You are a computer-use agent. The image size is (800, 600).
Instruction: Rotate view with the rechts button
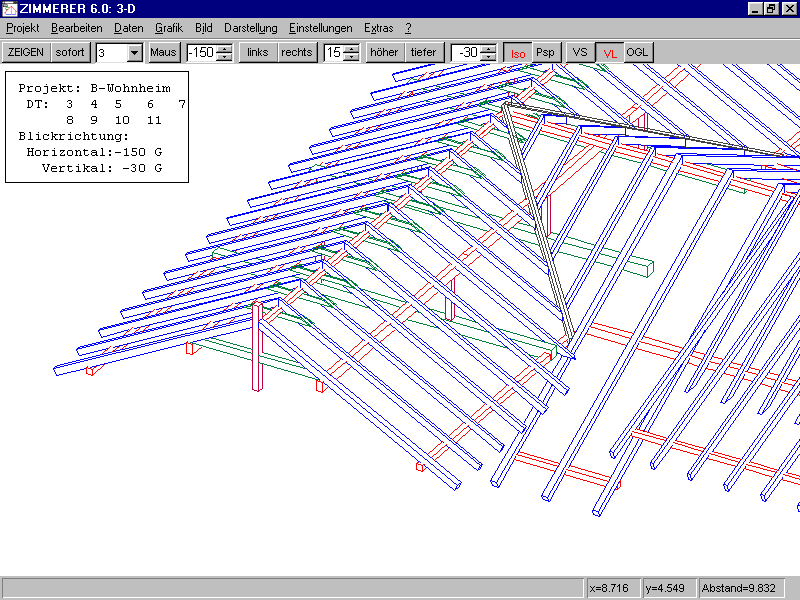pyautogui.click(x=297, y=52)
